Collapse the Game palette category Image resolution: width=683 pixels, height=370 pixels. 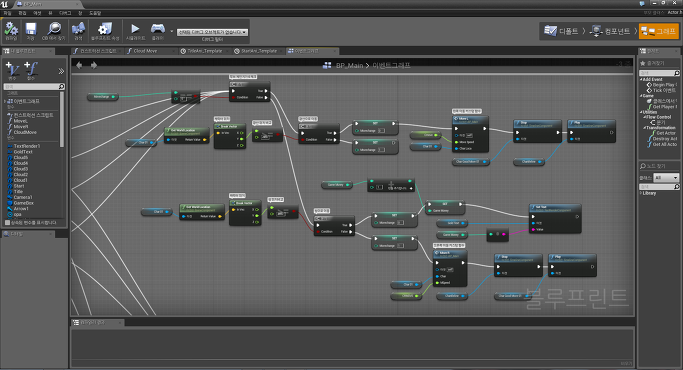(641, 95)
